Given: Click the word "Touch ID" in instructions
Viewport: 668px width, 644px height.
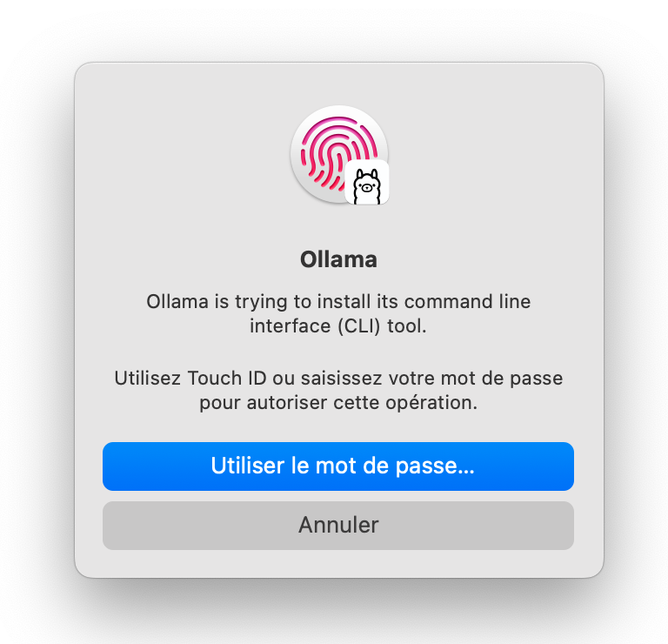Looking at the screenshot, I should tap(227, 379).
